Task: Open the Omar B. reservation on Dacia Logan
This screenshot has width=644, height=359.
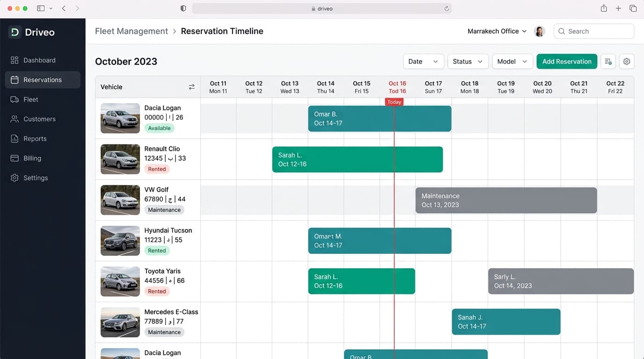Action: click(x=380, y=119)
